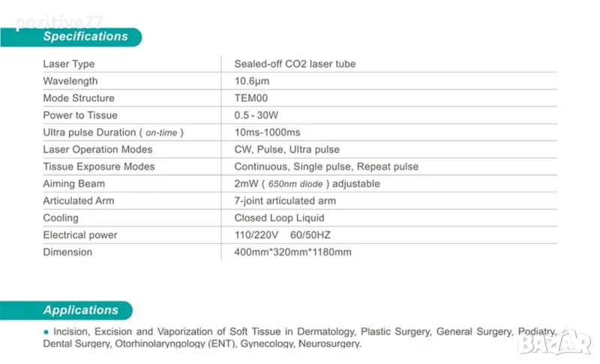Click the 0.5 - 30W value
The image size is (600, 364).
(256, 115)
